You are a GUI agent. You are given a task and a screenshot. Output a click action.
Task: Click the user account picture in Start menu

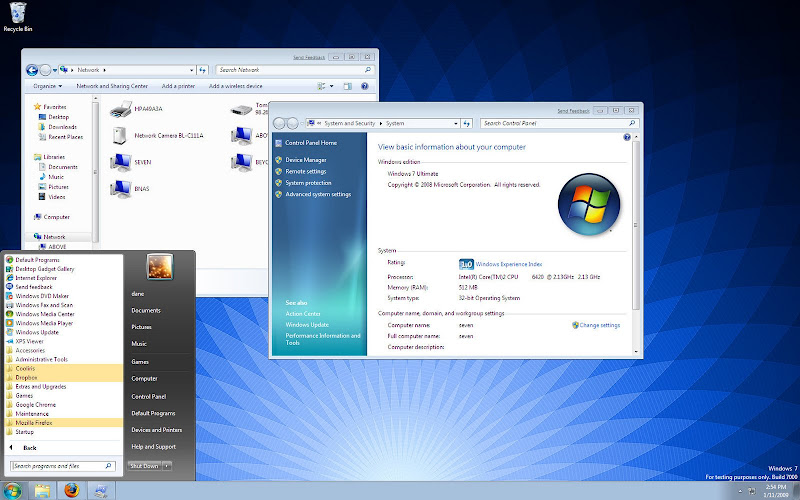(x=160, y=266)
